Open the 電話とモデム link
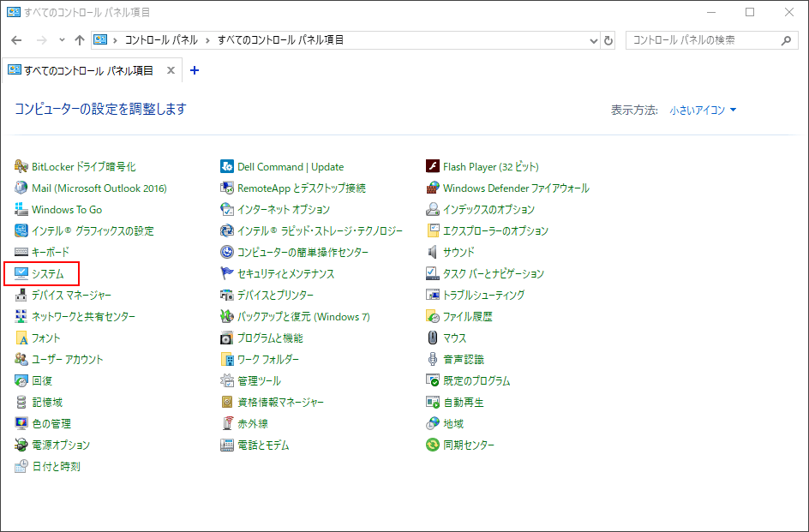This screenshot has height=532, width=809. tap(263, 445)
